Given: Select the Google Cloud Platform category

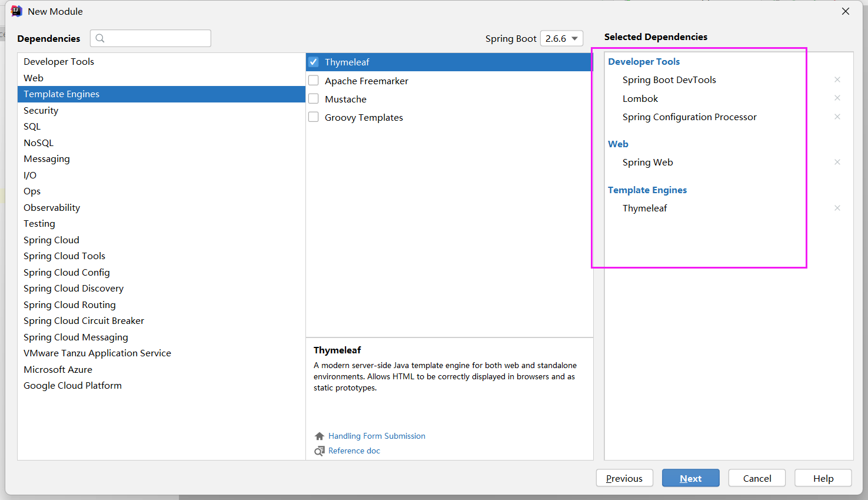Looking at the screenshot, I should [x=161, y=386].
